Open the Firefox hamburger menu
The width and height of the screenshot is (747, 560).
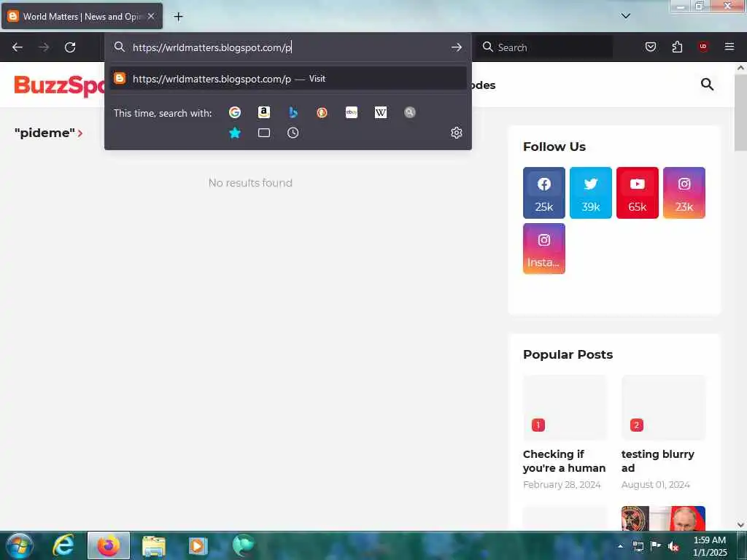729,47
